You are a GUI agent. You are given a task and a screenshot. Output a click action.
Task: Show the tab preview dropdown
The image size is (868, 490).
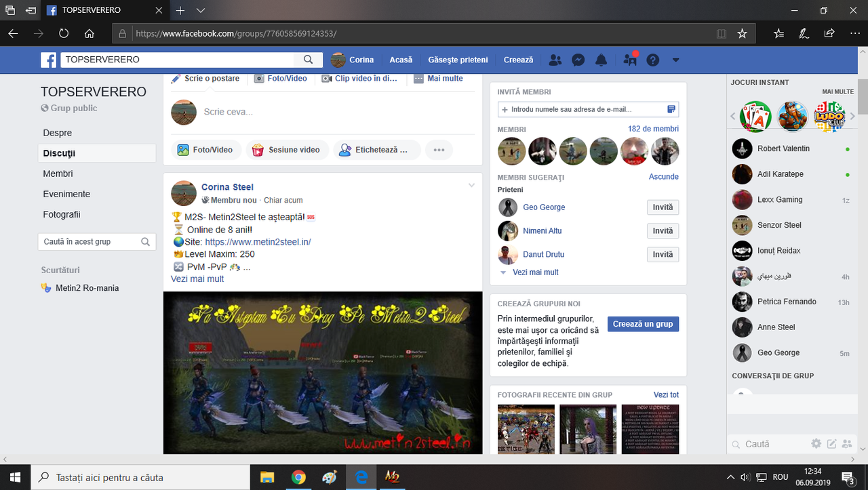click(x=201, y=10)
